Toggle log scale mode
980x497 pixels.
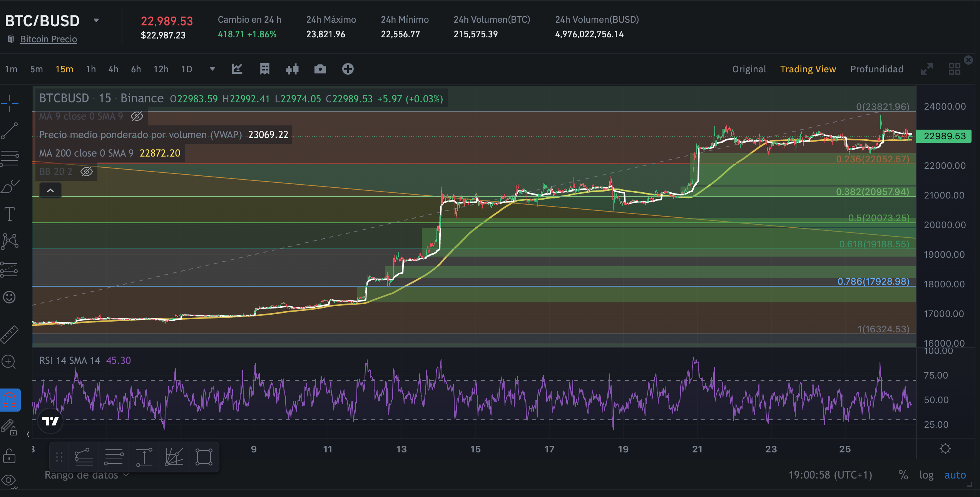926,475
